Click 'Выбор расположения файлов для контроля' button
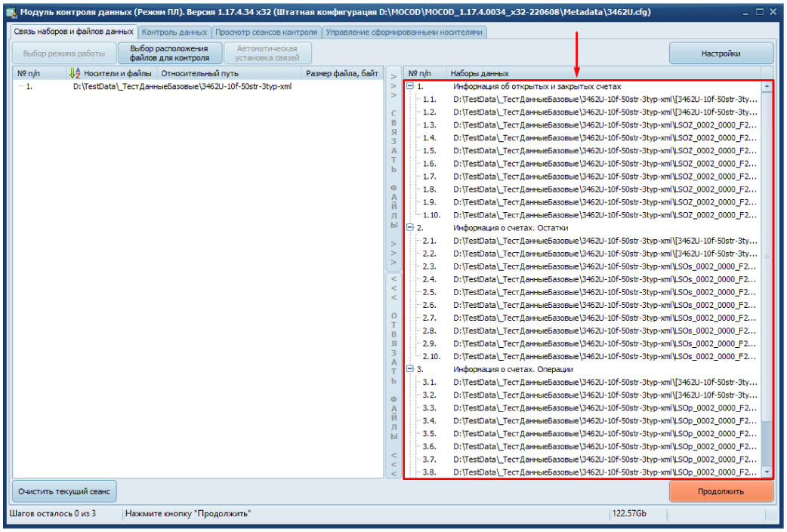787x532 pixels. tap(169, 53)
